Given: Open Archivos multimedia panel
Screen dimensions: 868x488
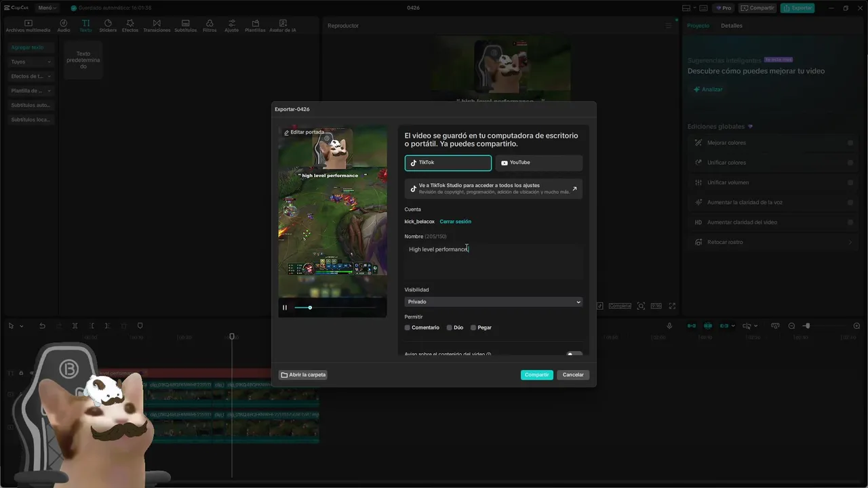Looking at the screenshot, I should click(28, 26).
